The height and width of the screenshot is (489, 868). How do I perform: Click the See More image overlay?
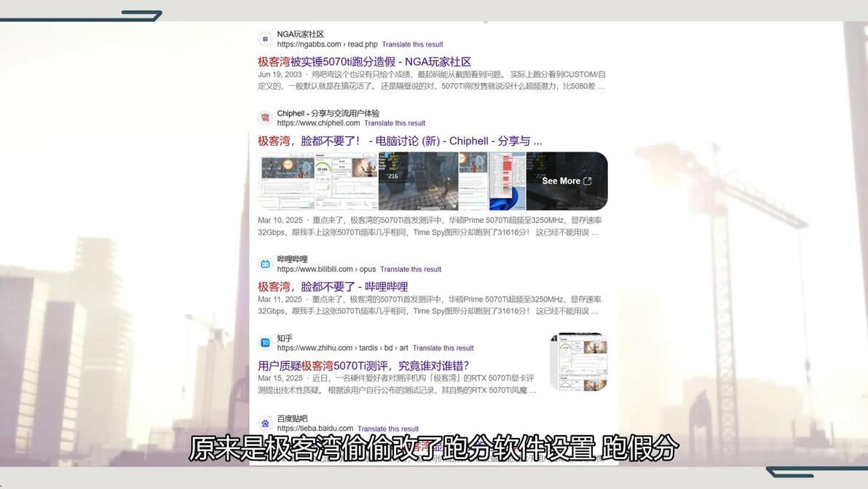point(567,181)
